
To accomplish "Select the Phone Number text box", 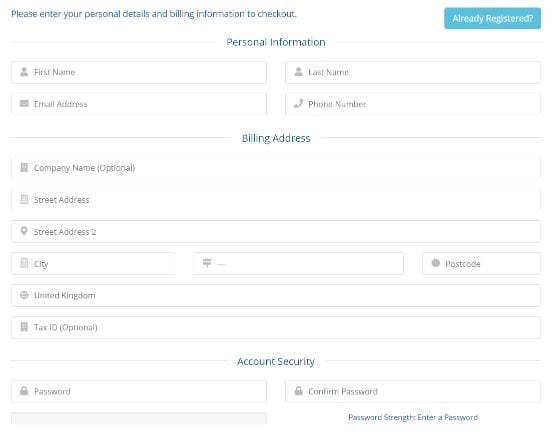I will click(413, 104).
